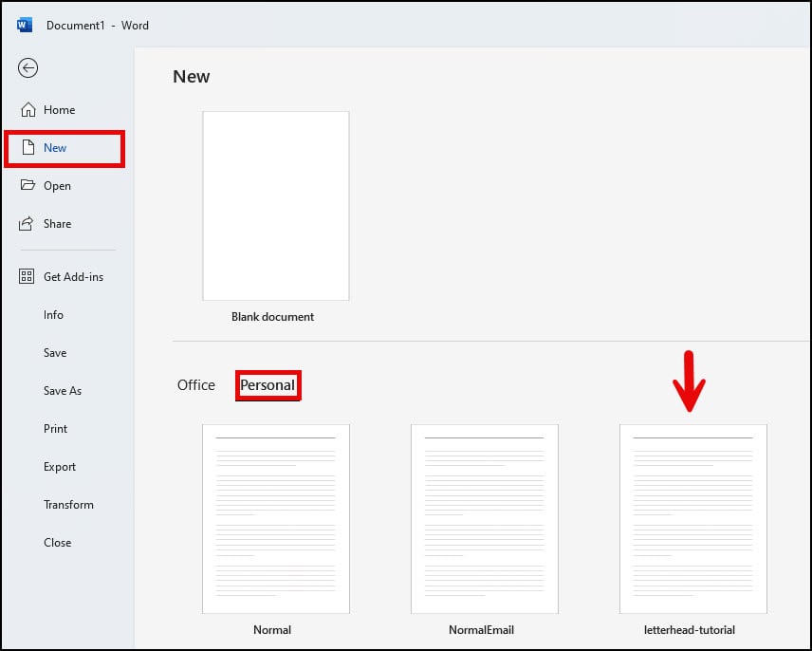
Task: Open the Export option
Action: pyautogui.click(x=59, y=467)
